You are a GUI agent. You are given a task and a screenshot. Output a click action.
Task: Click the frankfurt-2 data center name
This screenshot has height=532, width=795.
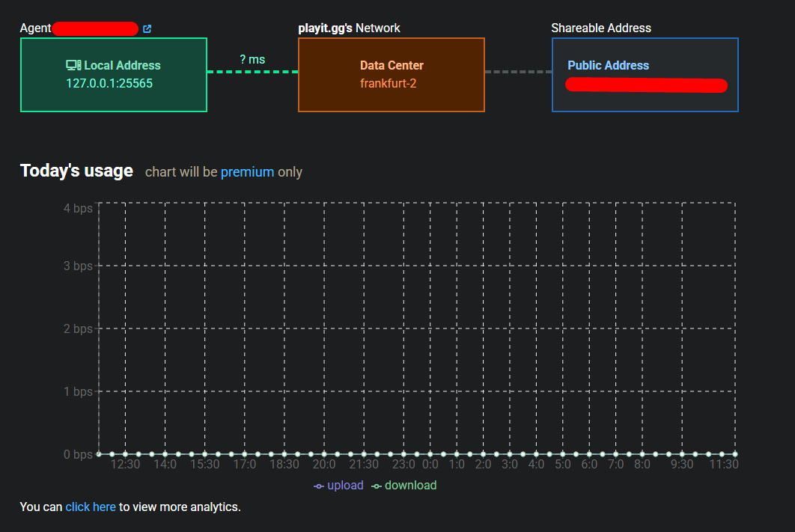(389, 84)
